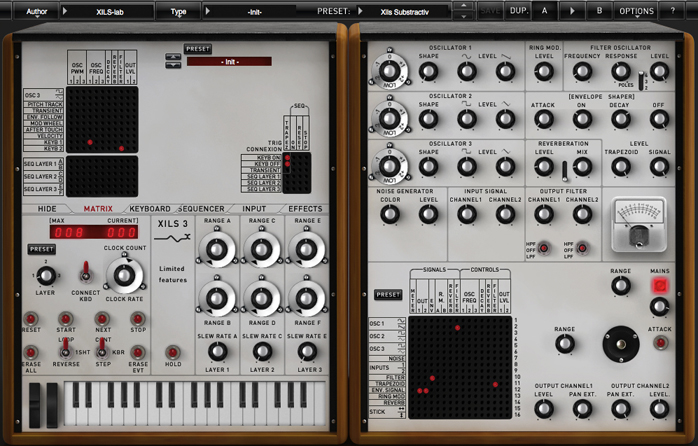Screen dimensions: 698x446
Task: Switch to the INPUT tab
Action: click(x=254, y=209)
